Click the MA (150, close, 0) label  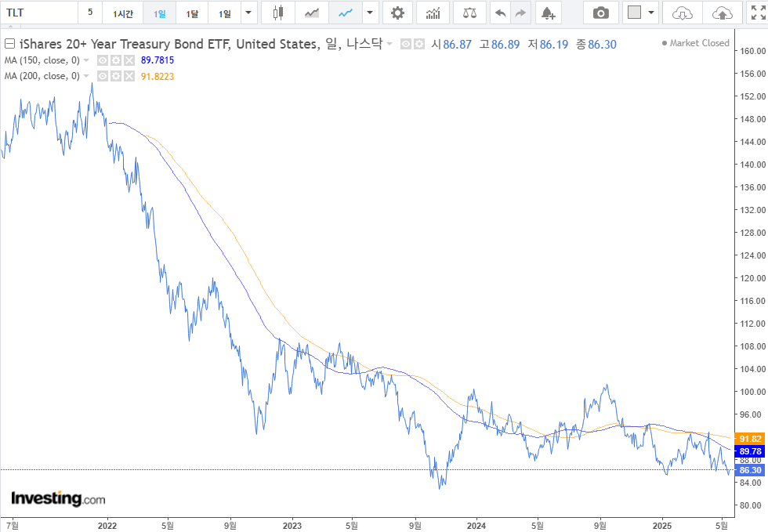coord(42,60)
